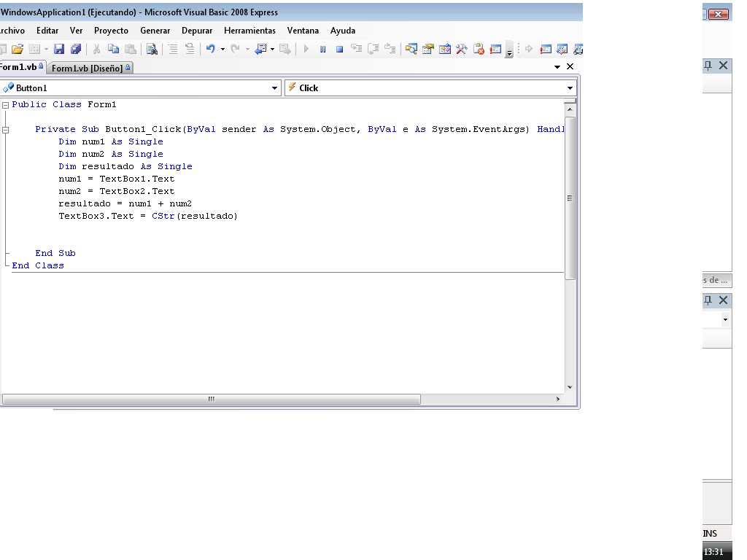The height and width of the screenshot is (560, 747).
Task: Collapse the Button1_Click subroutine
Action: pos(5,129)
